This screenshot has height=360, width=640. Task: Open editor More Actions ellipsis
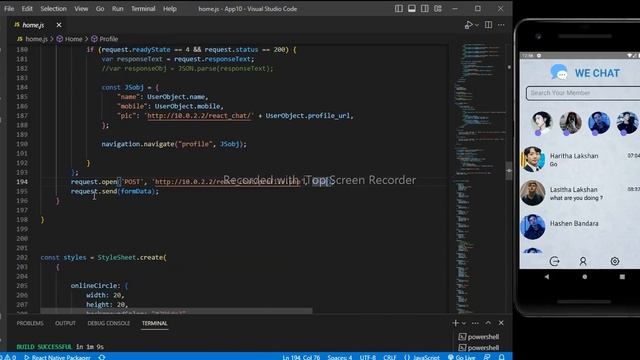point(501,25)
